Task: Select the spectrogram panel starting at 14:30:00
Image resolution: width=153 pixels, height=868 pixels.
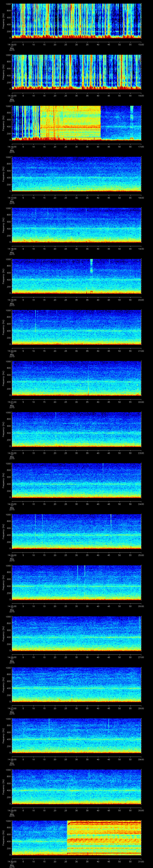Action: [76, 838]
